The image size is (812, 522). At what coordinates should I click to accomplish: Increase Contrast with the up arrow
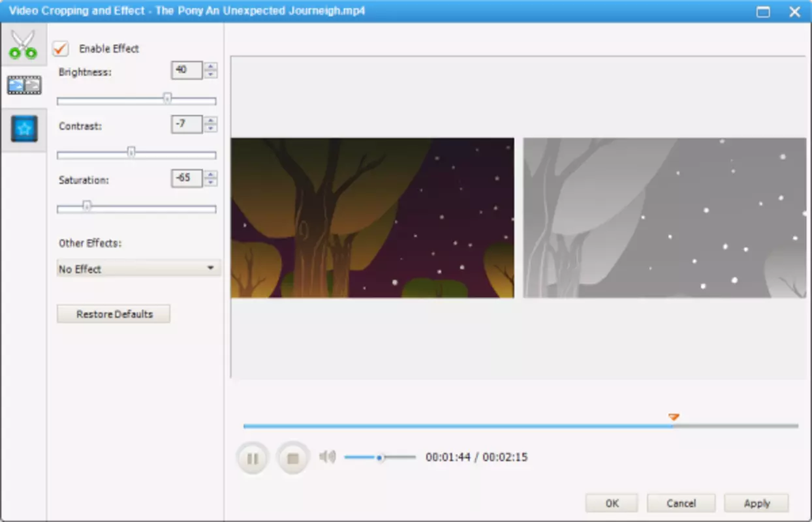pos(210,120)
